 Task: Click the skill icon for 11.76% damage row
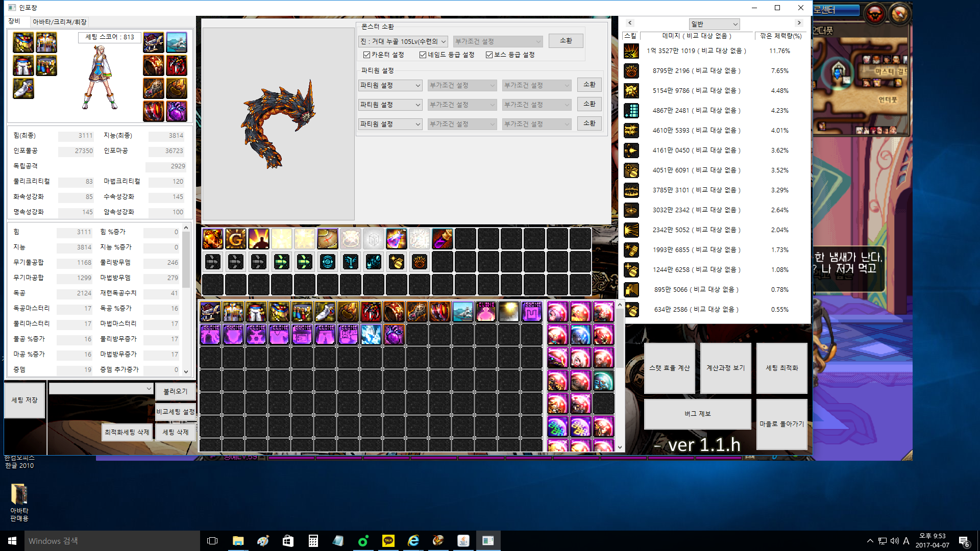[631, 51]
